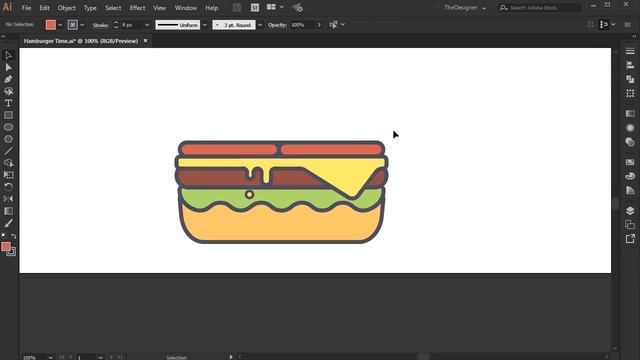The image size is (640, 360).
Task: Open the Select menu
Action: click(x=113, y=8)
